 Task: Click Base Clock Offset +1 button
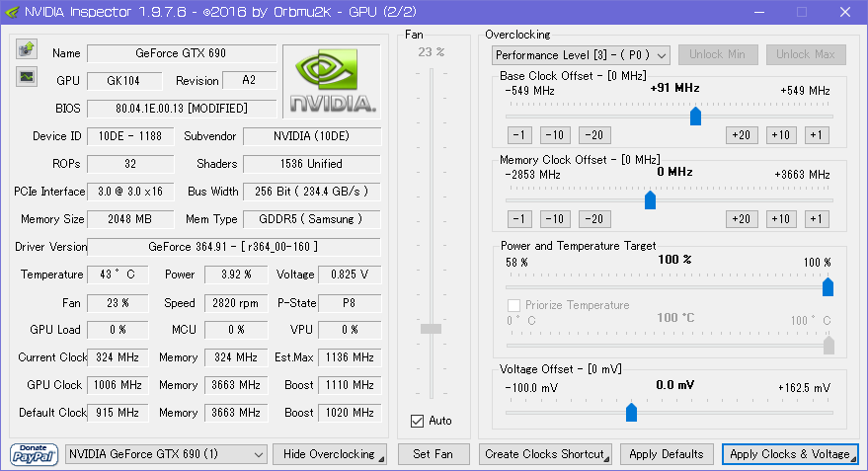coord(817,135)
